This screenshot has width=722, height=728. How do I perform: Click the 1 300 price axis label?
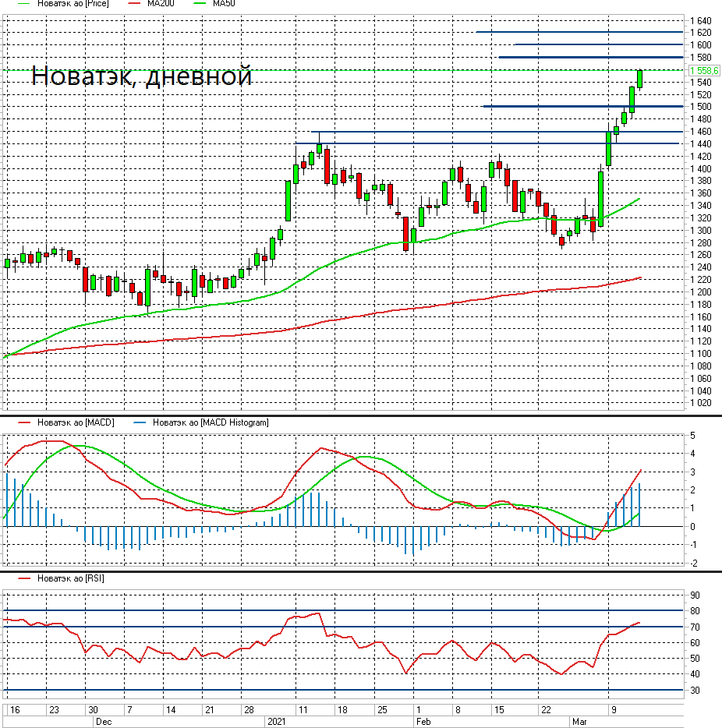(701, 231)
